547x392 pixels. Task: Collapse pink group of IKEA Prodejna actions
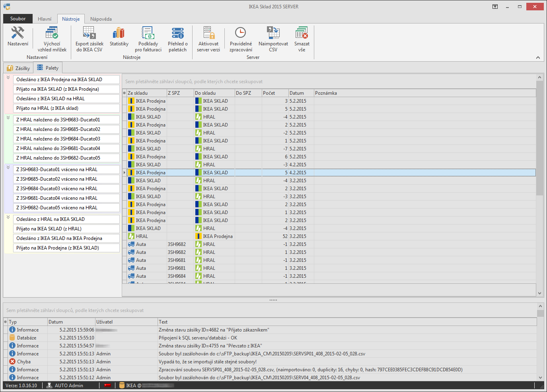point(8,78)
